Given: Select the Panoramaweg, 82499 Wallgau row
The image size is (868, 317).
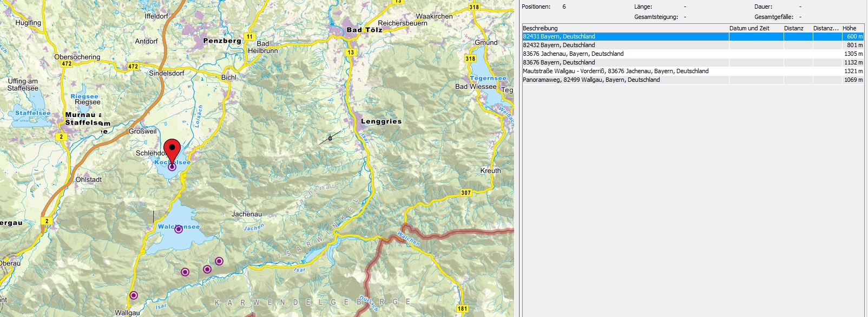Looking at the screenshot, I should click(591, 80).
